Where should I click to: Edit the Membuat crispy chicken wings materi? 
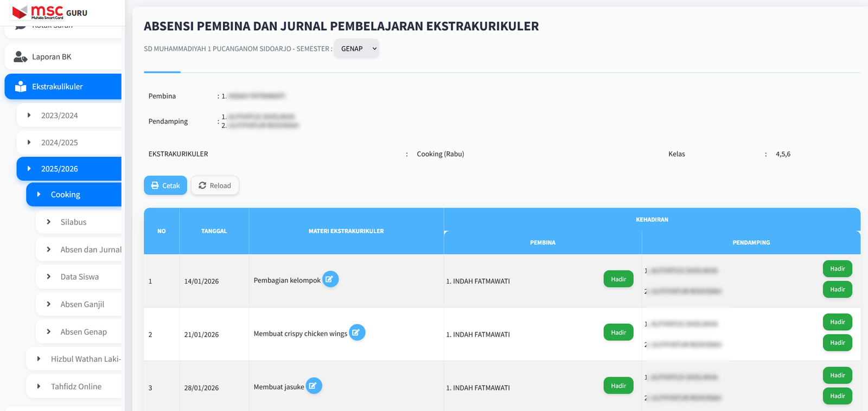tap(357, 332)
